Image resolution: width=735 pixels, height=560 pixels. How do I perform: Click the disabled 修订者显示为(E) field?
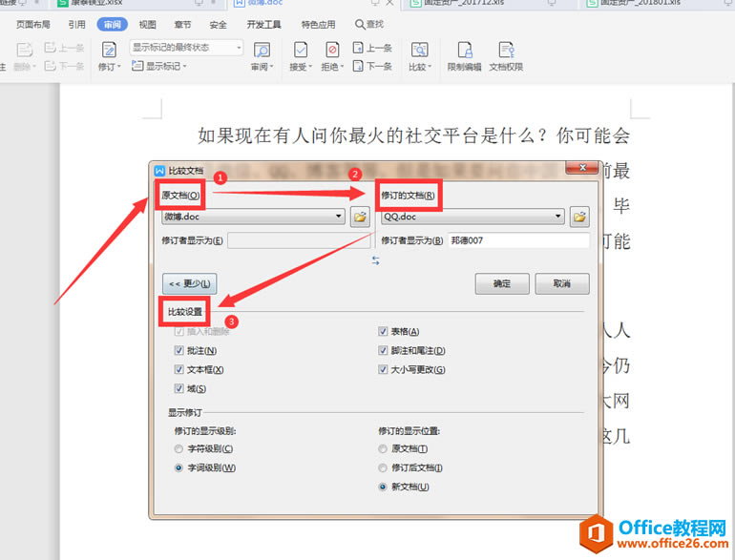point(299,240)
